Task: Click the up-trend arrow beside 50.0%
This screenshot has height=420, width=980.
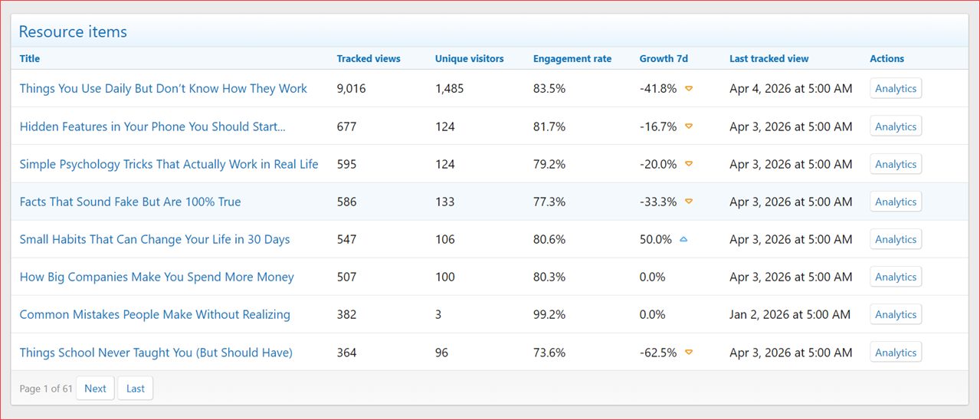Action: click(x=683, y=239)
